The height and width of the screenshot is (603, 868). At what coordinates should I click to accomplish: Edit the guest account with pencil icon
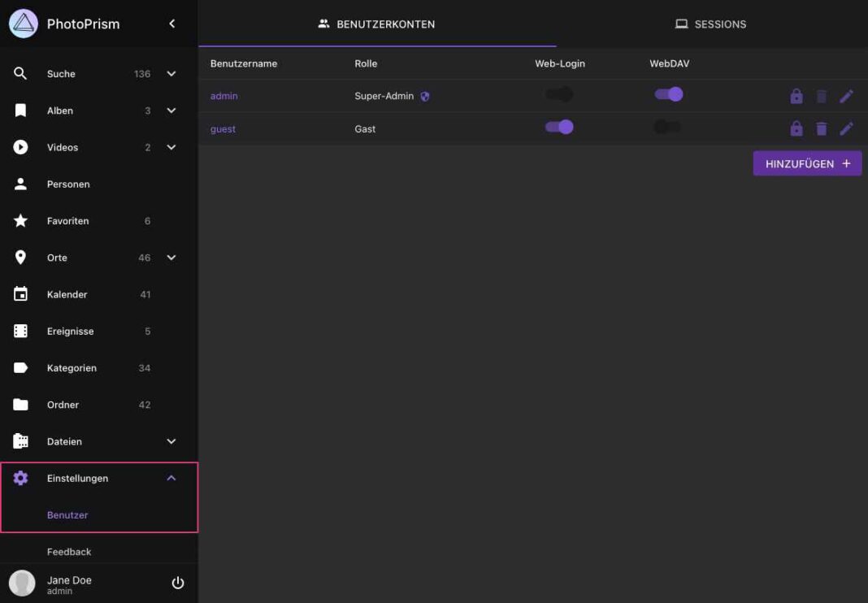tap(846, 128)
